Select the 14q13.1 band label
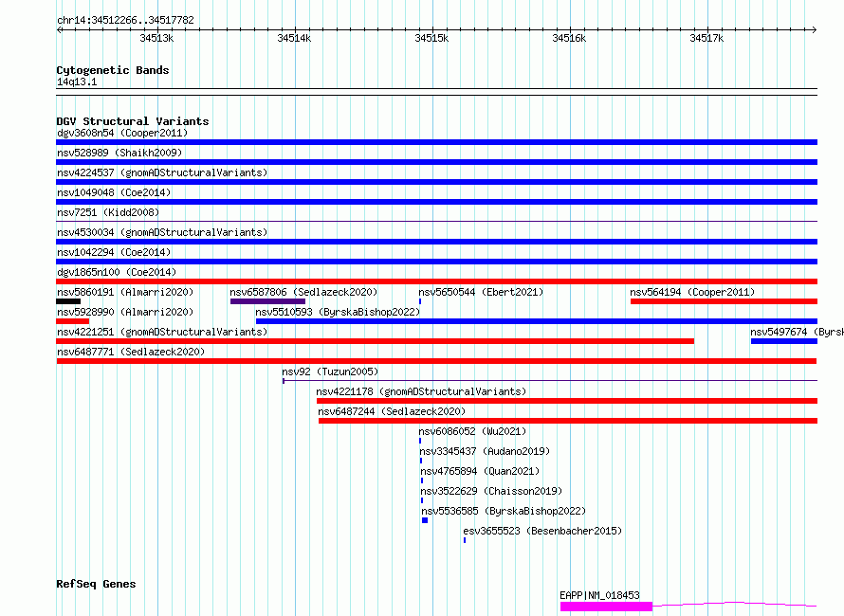The image size is (844, 616). click(77, 82)
